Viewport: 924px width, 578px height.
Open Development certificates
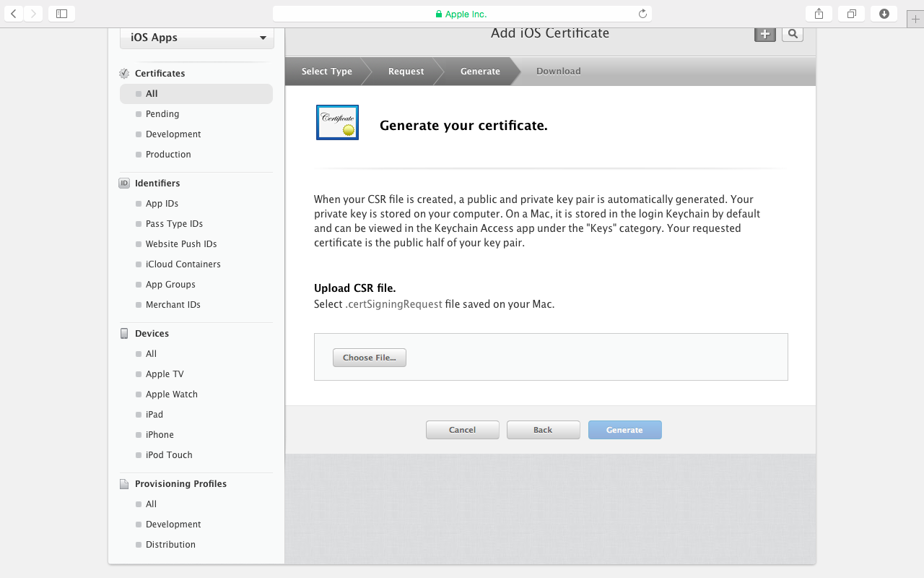point(173,134)
